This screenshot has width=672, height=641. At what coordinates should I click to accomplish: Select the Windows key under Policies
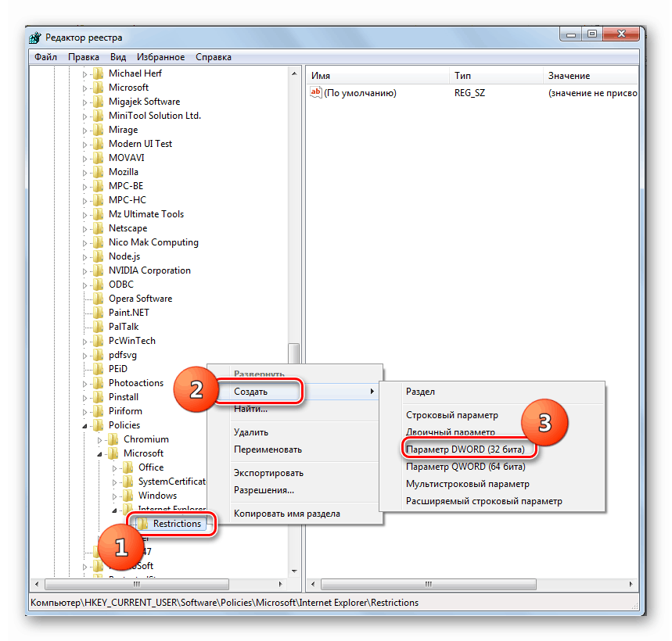click(157, 496)
